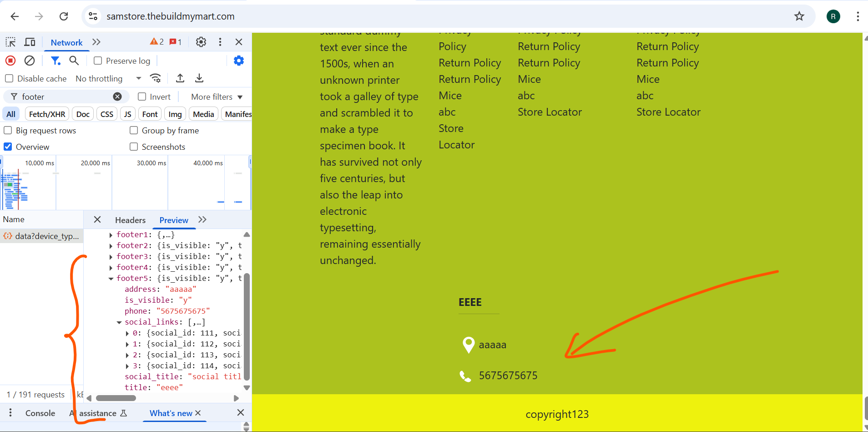Filter by CSS requests
Screen dimensions: 868x432
pos(107,114)
